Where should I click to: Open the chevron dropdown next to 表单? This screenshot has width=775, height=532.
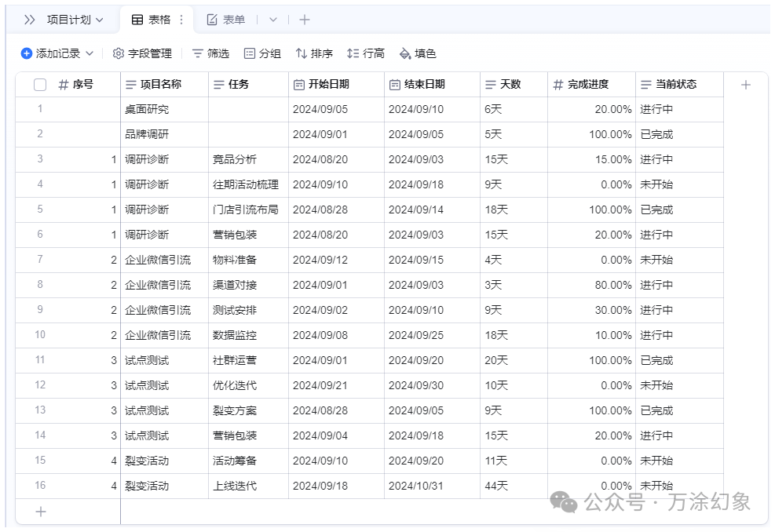pos(271,19)
